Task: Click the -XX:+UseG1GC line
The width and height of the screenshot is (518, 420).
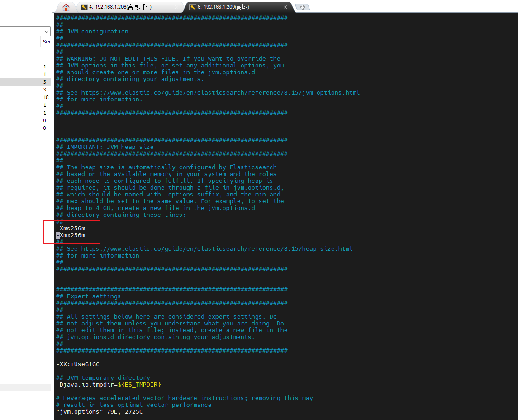Action: coord(78,364)
